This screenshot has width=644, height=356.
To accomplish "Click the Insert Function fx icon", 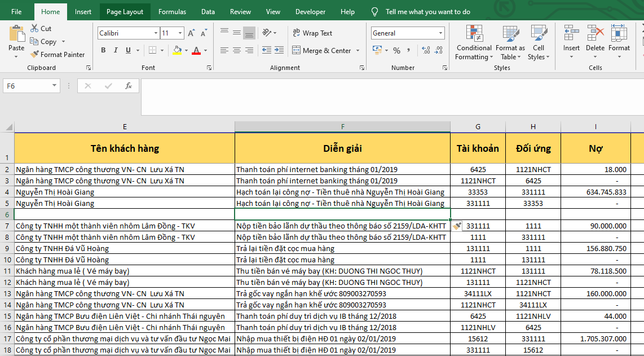I will (x=129, y=86).
